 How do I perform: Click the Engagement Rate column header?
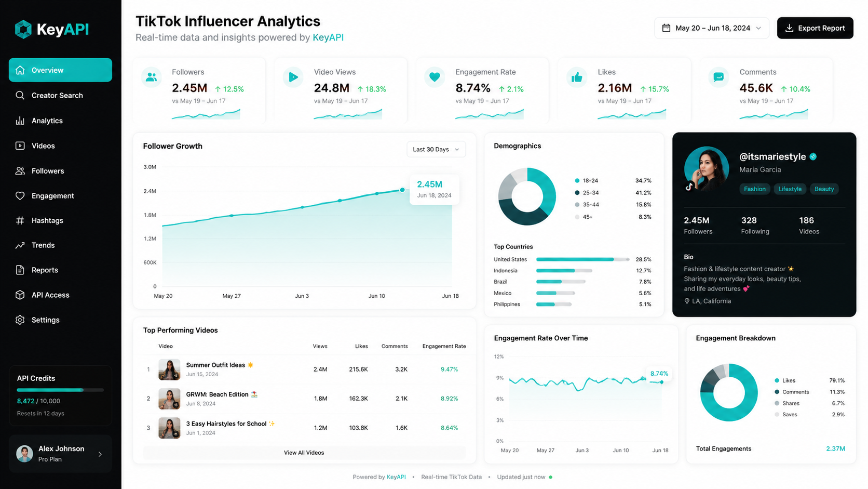tap(444, 346)
